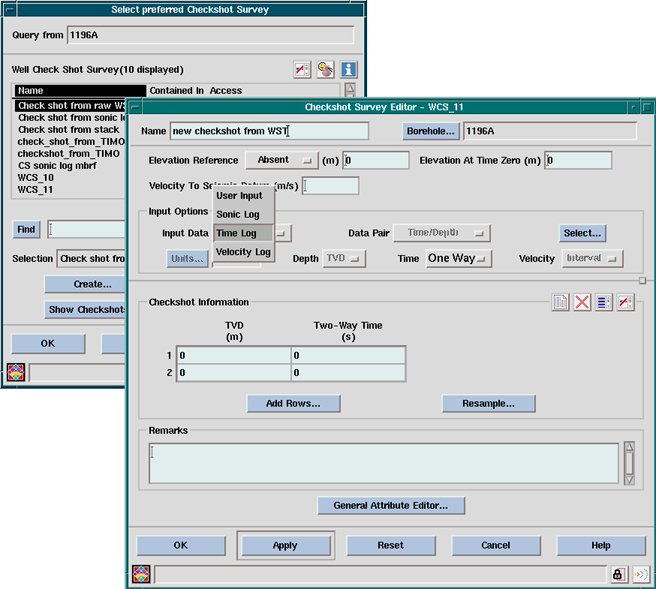Click the crossplot icon in Checkshot Information toolbar
Screen dimensions: 656x589
[625, 302]
